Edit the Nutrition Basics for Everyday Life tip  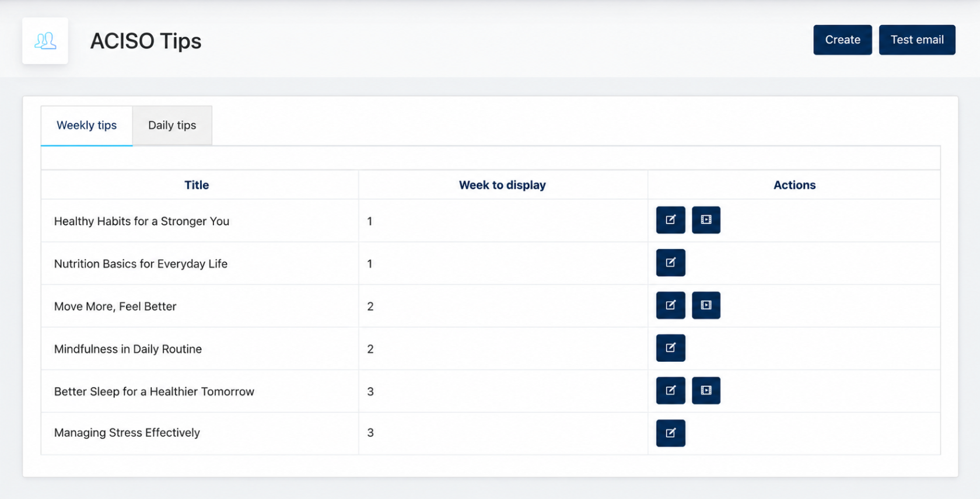(x=670, y=263)
